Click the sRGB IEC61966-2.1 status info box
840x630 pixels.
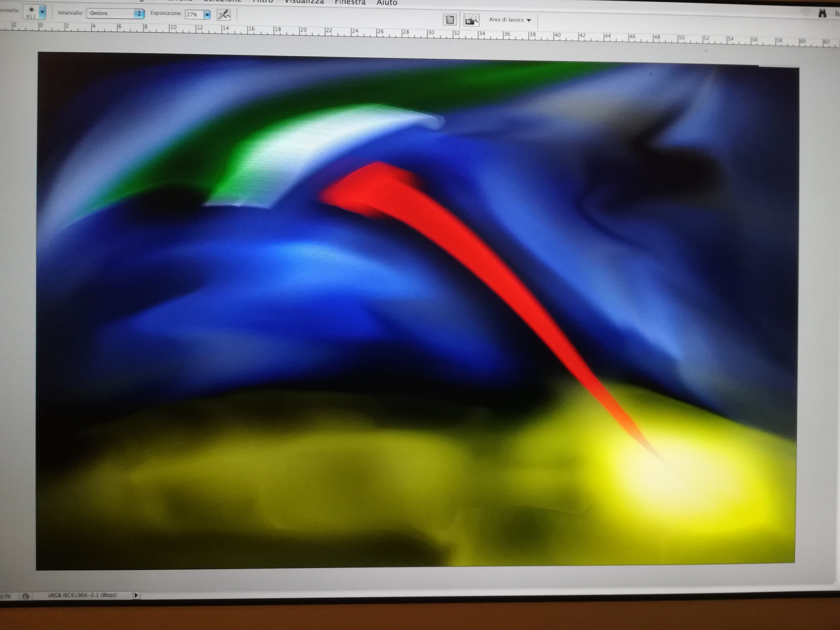(82, 595)
